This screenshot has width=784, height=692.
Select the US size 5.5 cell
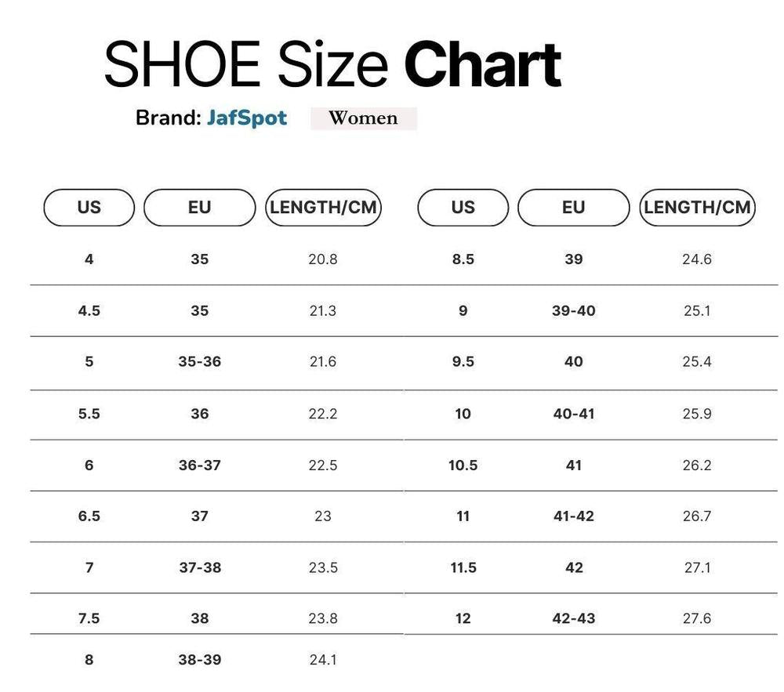coord(89,414)
